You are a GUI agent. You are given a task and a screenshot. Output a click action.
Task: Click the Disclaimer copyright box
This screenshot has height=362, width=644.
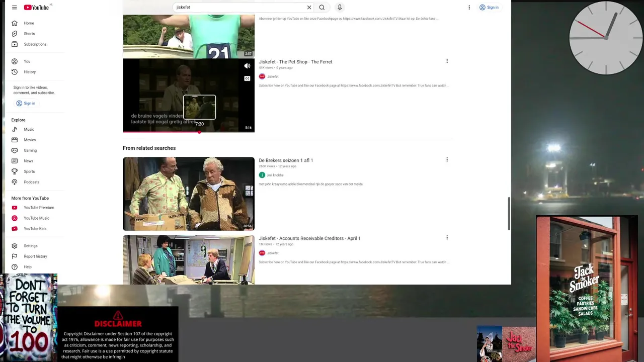point(118,334)
